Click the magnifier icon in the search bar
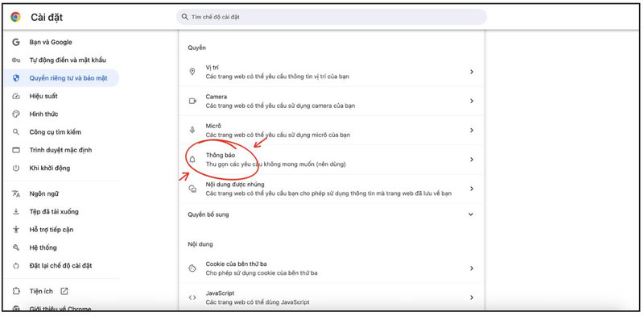Viewport: 644px width, 316px height. pos(184,17)
